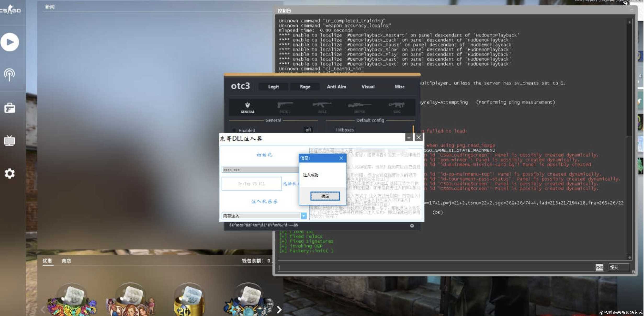Select the RIFLE weapon group icon in otc3
Viewport: 644px width, 316px height.
point(322,108)
